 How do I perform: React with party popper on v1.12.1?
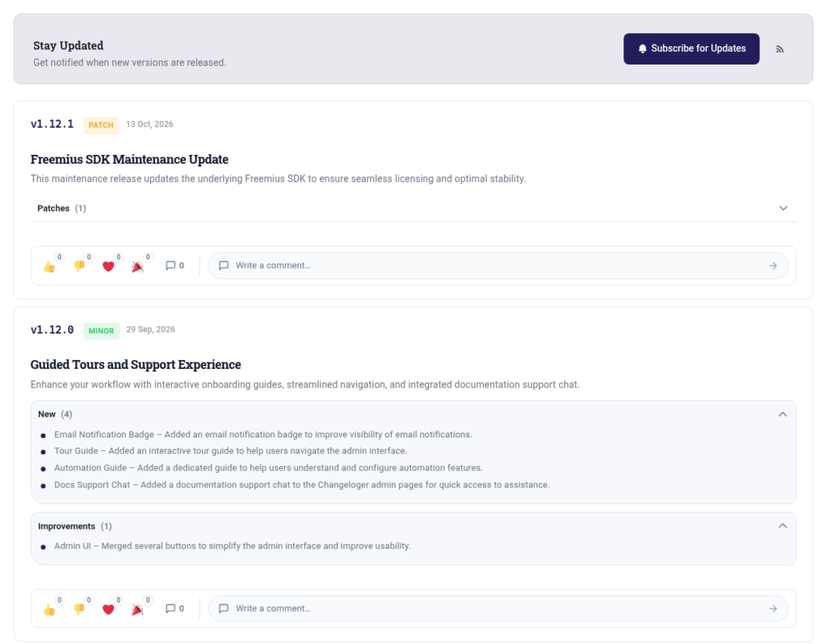pos(137,266)
